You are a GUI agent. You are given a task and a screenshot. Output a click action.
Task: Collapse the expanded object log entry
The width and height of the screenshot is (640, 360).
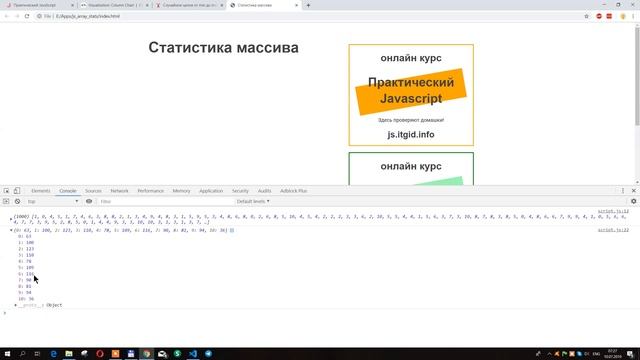click(11, 230)
